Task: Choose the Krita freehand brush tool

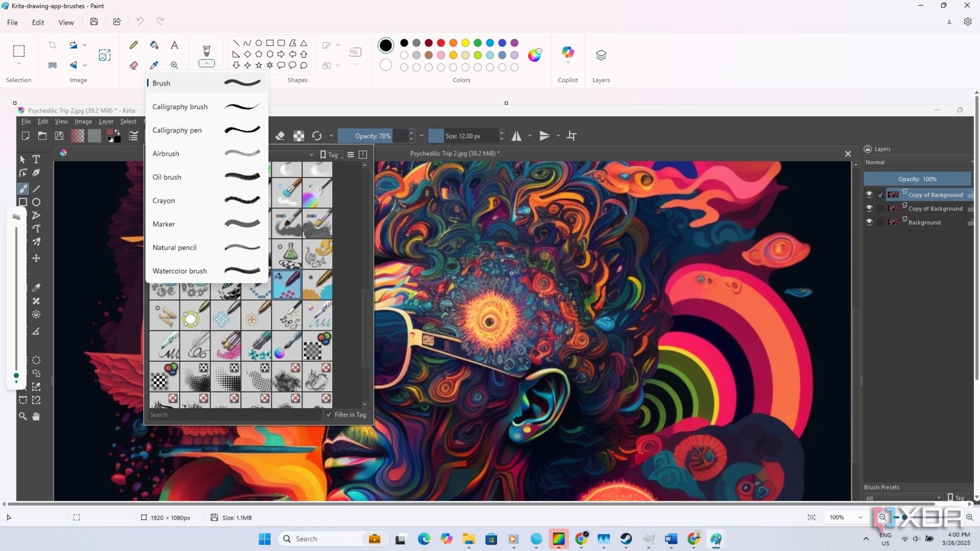Action: [22, 188]
